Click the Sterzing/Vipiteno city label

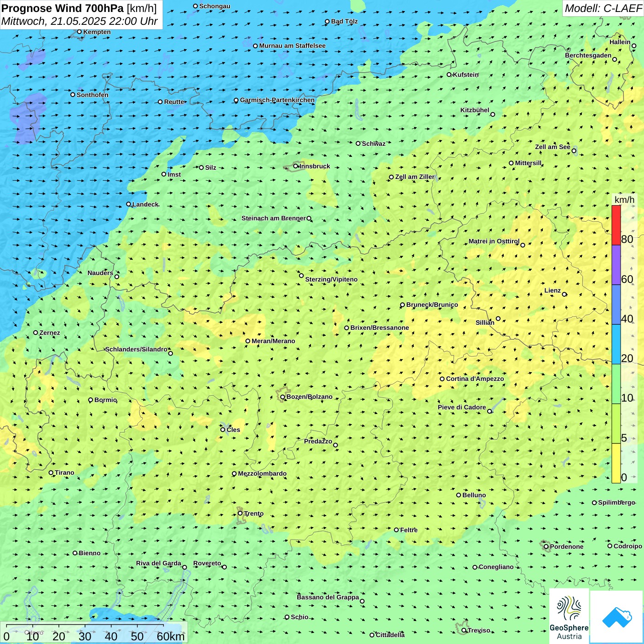(331, 279)
